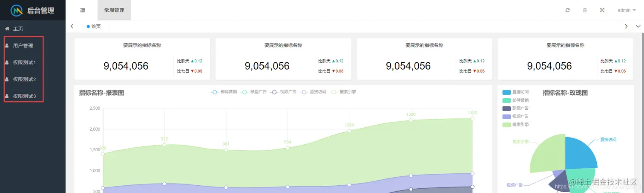Toggle 视频广告 series in line chart legend

point(283,92)
